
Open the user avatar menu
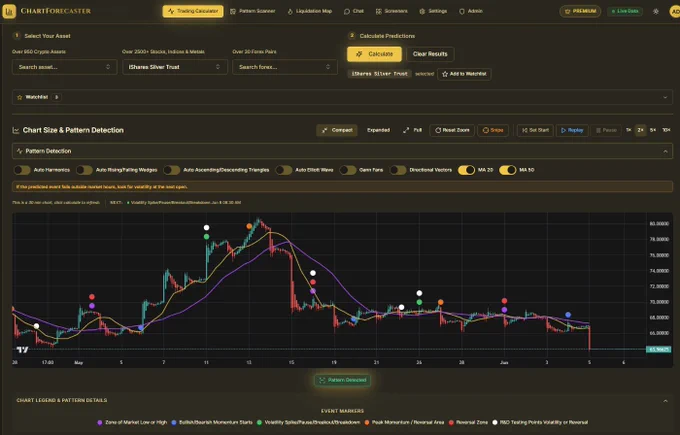(x=675, y=11)
